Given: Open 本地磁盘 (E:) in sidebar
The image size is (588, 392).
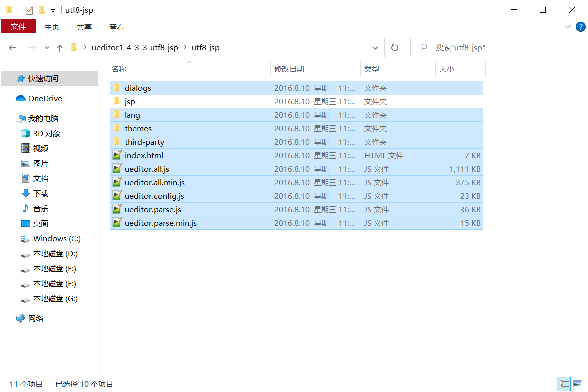Looking at the screenshot, I should (x=54, y=268).
